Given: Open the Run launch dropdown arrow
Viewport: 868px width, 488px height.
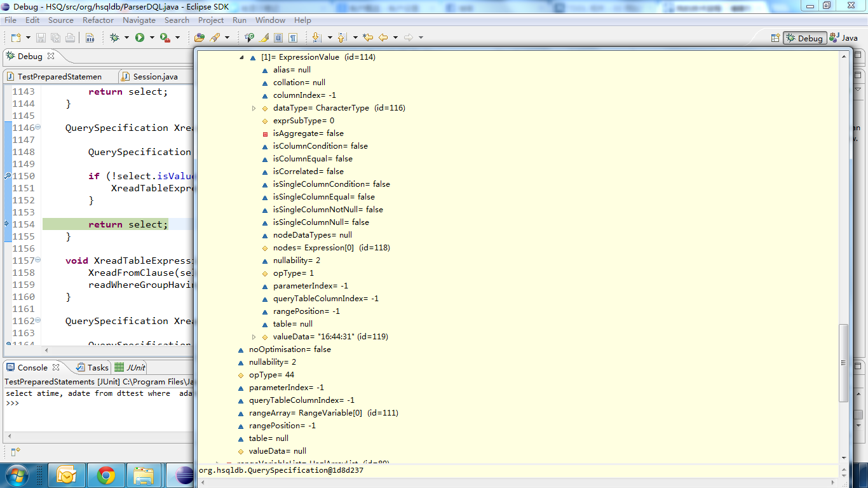Looking at the screenshot, I should (x=151, y=38).
